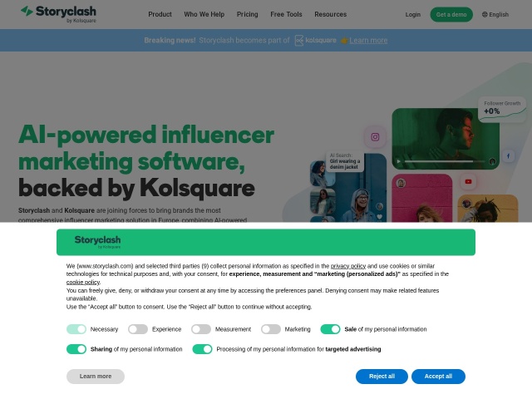Click the globe language icon

coord(485,15)
